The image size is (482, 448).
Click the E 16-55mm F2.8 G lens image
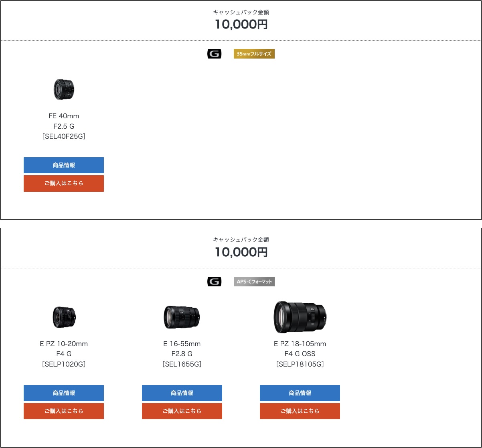(x=182, y=317)
